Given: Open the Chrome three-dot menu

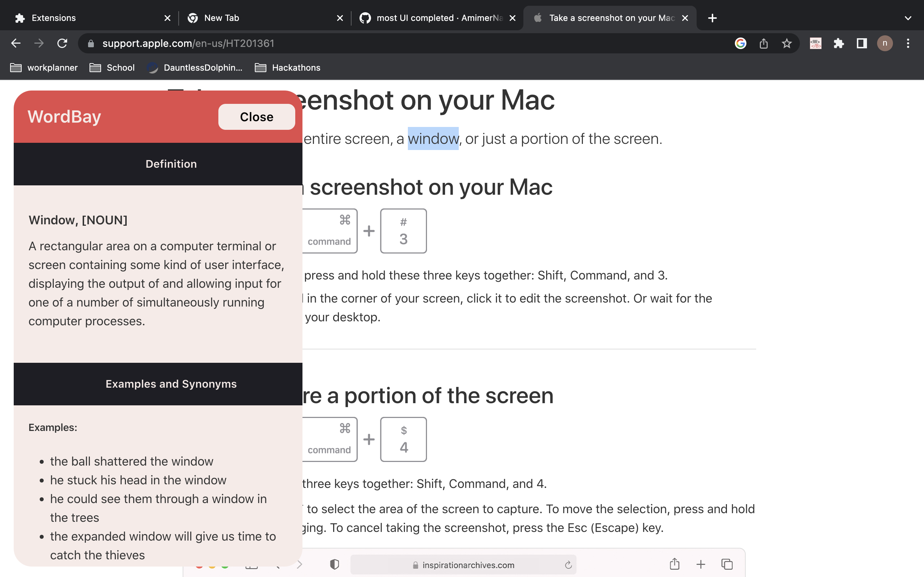Looking at the screenshot, I should [908, 44].
